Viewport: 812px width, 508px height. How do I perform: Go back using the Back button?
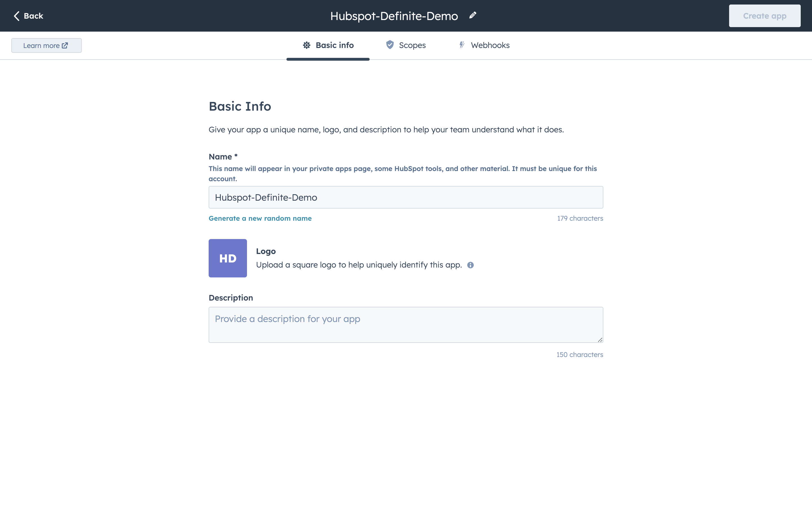point(28,16)
